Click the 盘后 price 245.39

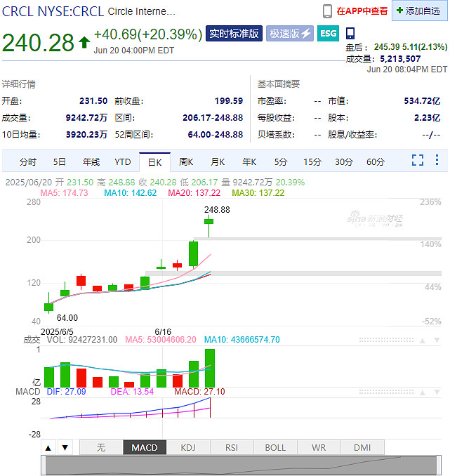[387, 47]
